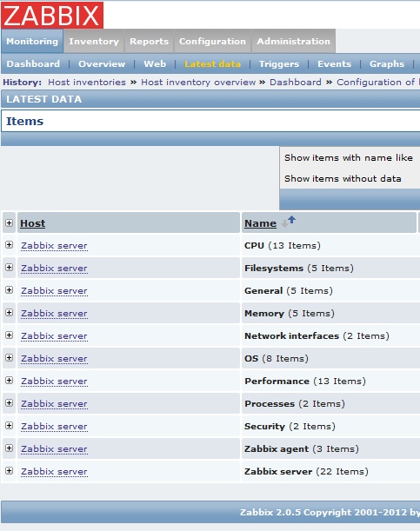
Task: Expand the Filesystems (5 Items) row
Action: (10, 268)
